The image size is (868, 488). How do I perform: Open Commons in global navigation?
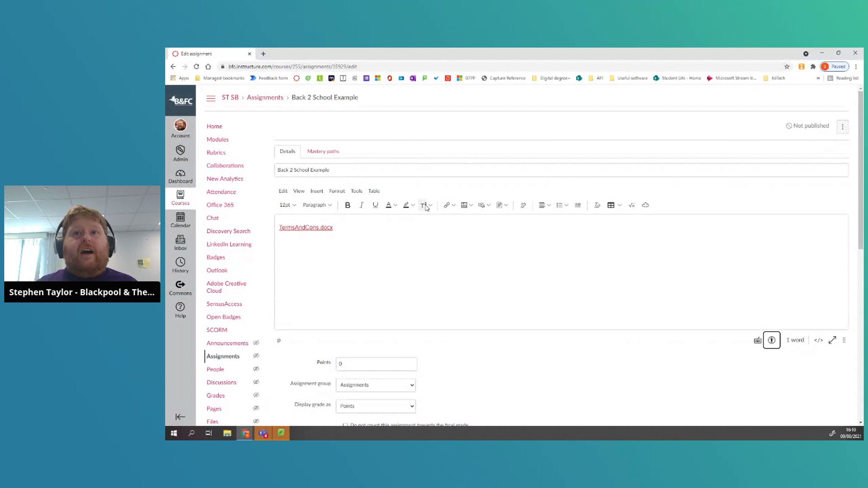point(180,287)
